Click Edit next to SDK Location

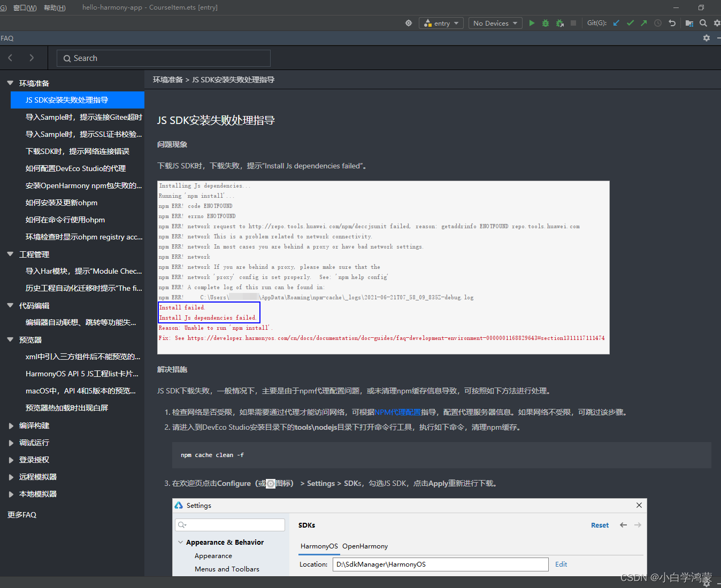pyautogui.click(x=561, y=564)
